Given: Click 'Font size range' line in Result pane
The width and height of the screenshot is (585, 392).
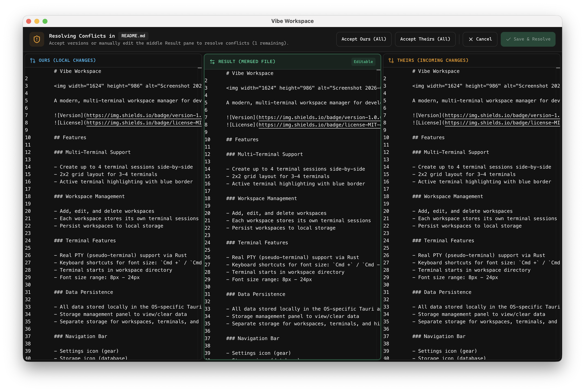Looking at the screenshot, I should (269, 279).
